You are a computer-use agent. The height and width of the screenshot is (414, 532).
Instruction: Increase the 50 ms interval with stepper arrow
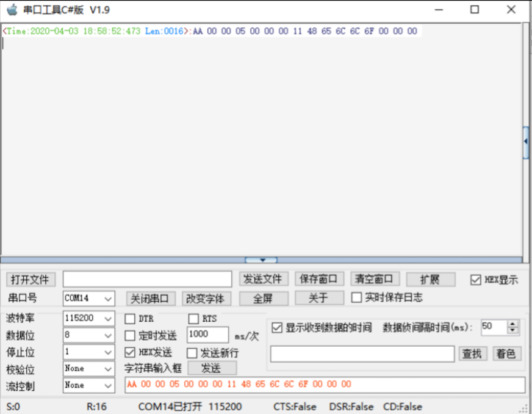[513, 324]
